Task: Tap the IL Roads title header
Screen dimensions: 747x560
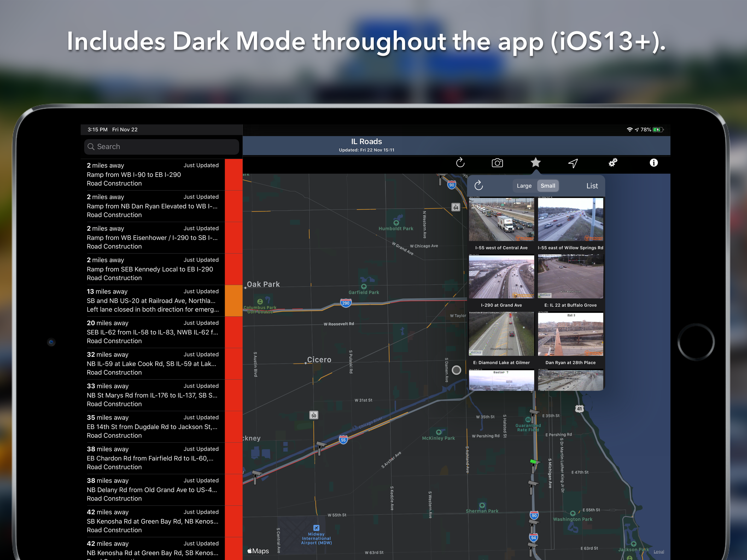Action: click(366, 142)
